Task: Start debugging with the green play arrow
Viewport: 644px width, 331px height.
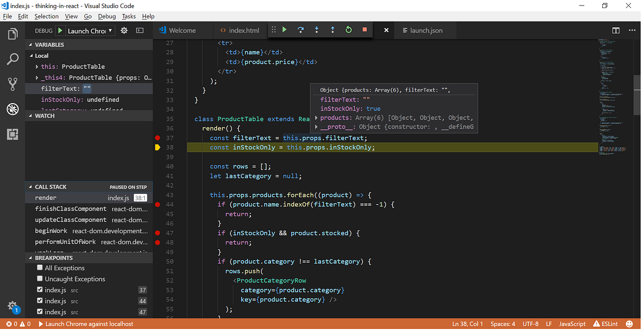Action: point(60,31)
